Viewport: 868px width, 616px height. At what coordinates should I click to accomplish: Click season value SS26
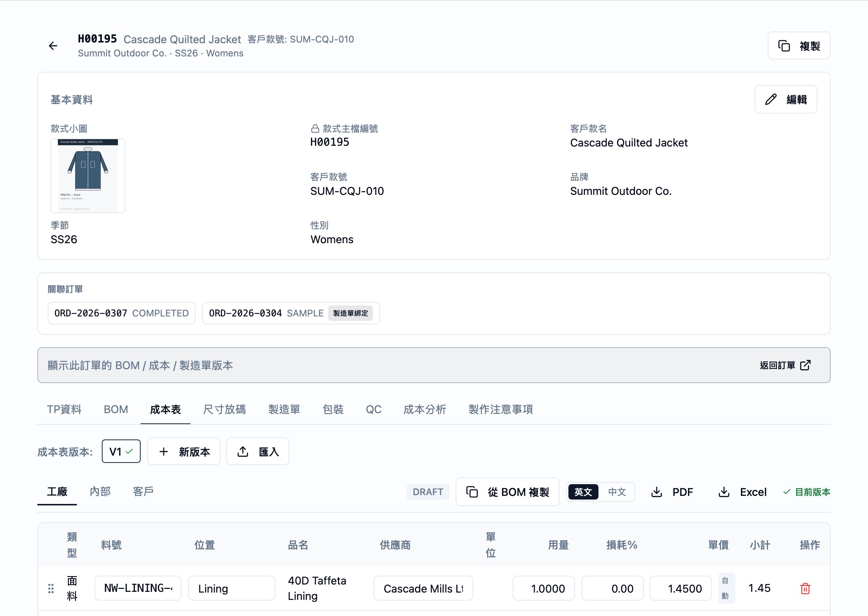tap(64, 240)
